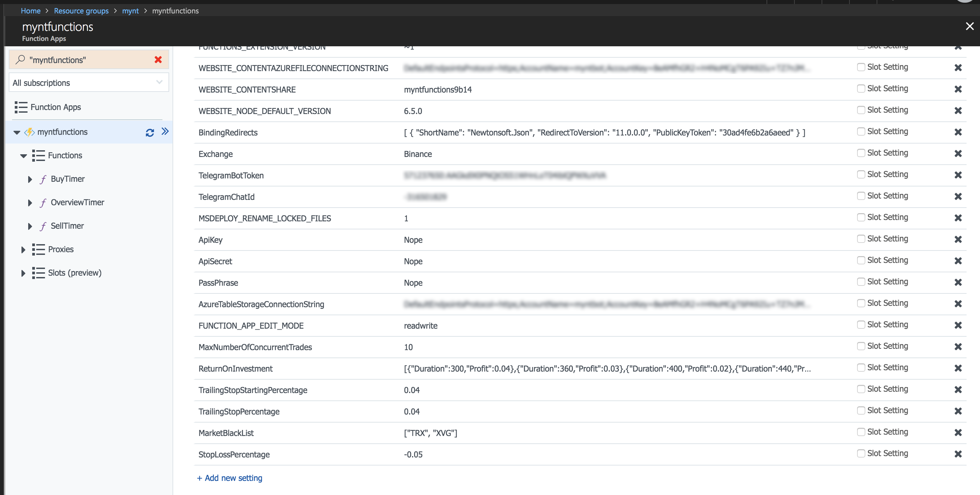980x495 pixels.
Task: Click the double-chevron expand icon beside myntfunctions
Action: (x=165, y=131)
